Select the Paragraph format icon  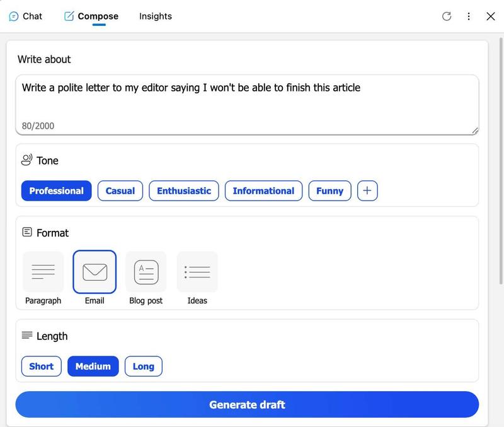[43, 272]
